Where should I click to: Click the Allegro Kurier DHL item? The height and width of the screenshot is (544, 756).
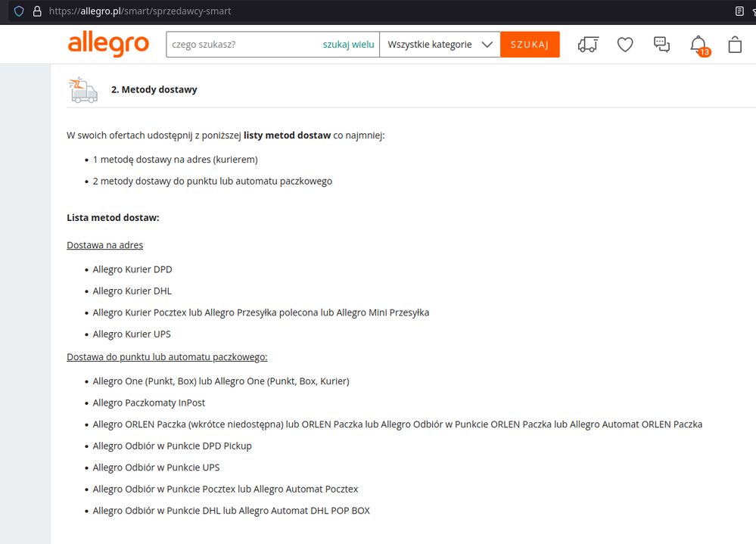(x=132, y=291)
